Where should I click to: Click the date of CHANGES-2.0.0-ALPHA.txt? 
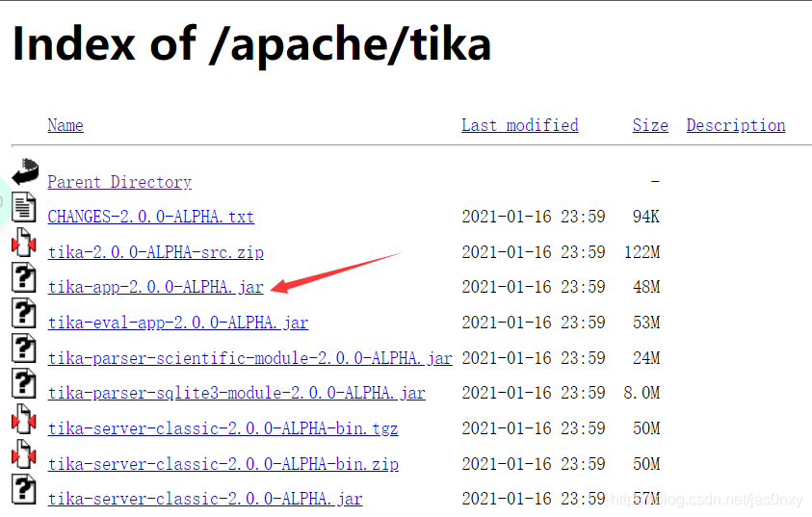(x=534, y=217)
